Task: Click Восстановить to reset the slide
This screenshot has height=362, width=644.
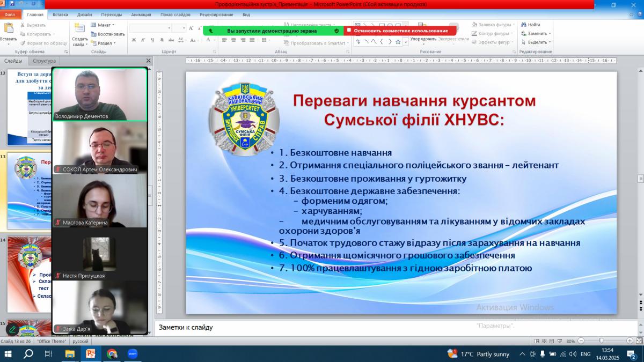Action: [x=108, y=34]
